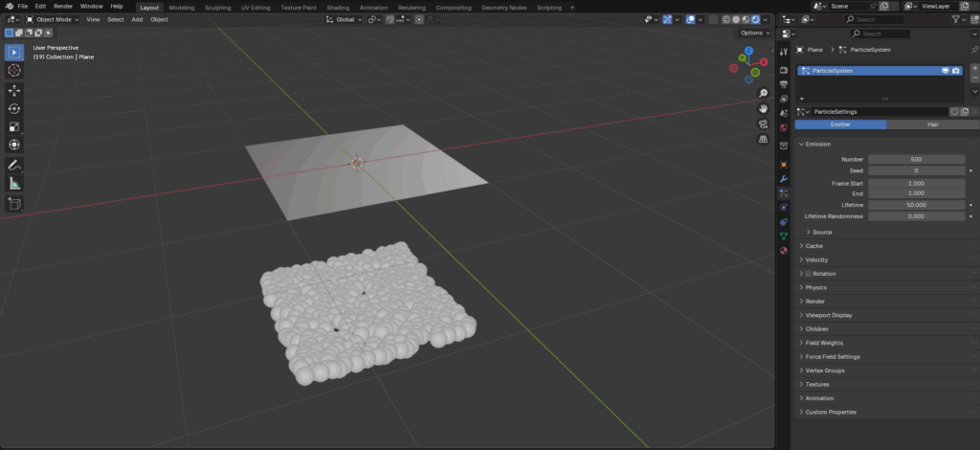The width and height of the screenshot is (980, 450).
Task: Activate the 3D Cursor tool
Action: click(14, 71)
